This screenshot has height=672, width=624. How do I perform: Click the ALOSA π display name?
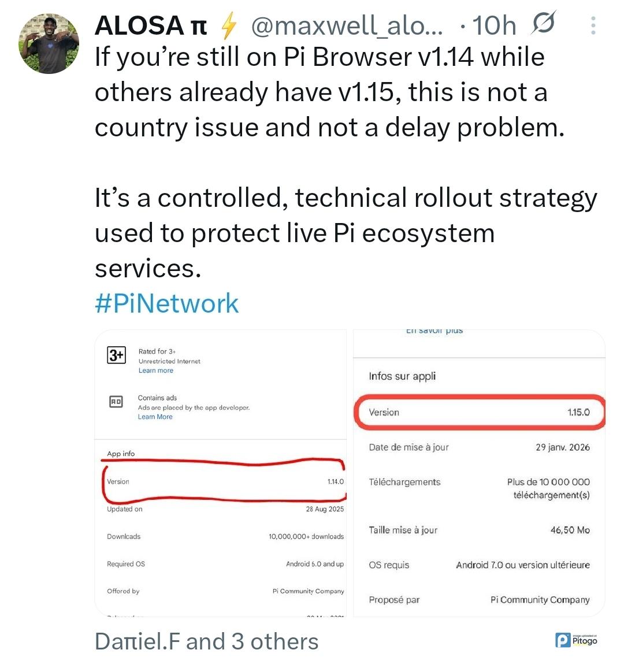click(x=150, y=25)
